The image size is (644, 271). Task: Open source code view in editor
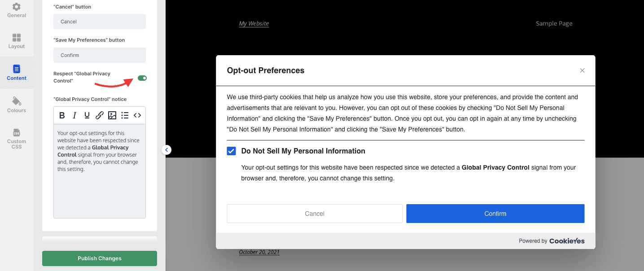(137, 115)
